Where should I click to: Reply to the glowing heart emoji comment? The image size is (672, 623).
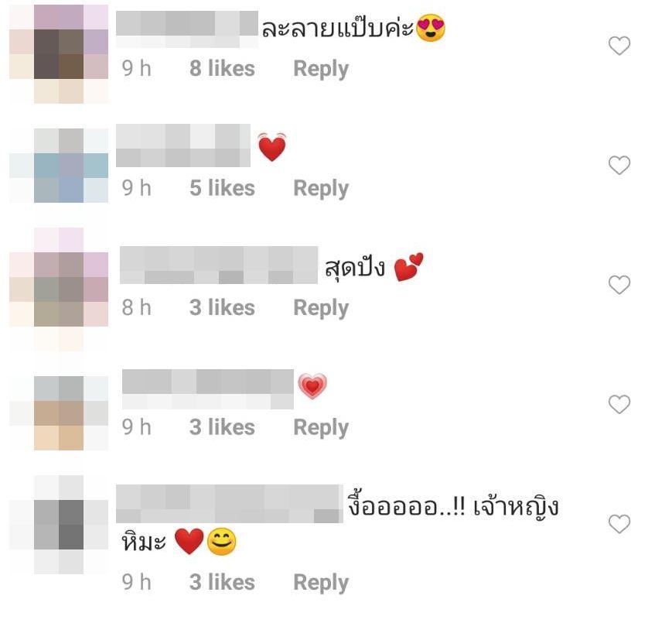tap(321, 428)
